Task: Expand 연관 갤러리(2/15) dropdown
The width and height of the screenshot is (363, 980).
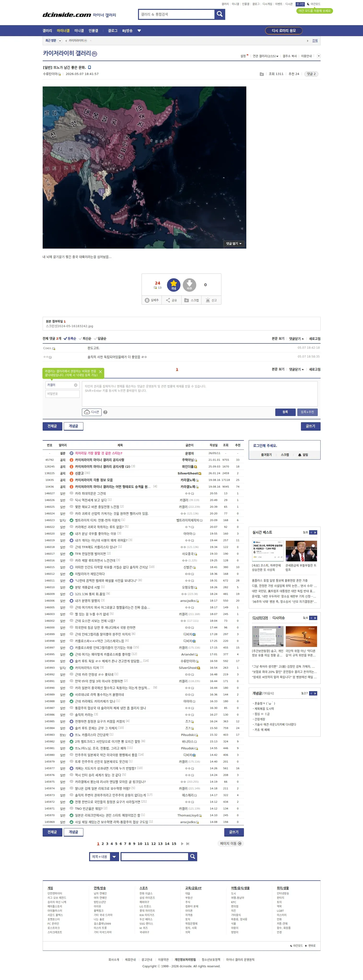Action: point(265,56)
